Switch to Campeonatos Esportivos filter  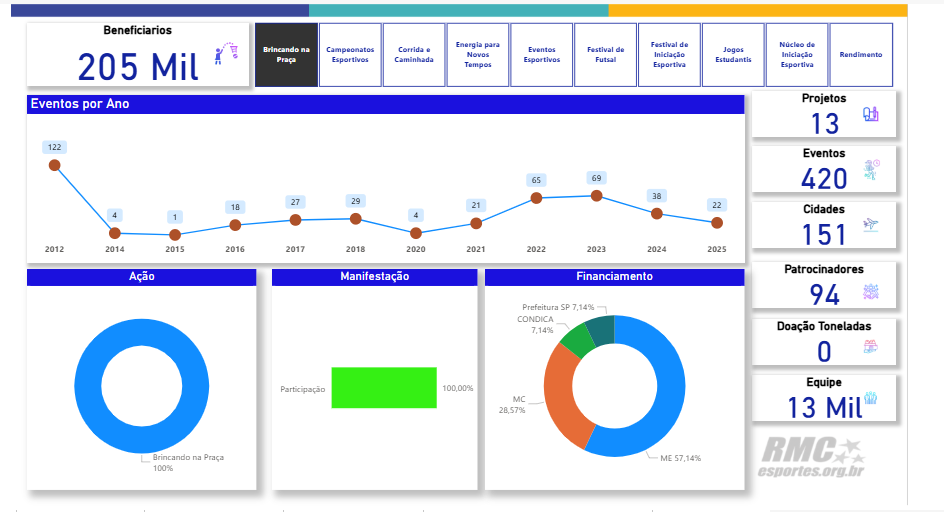click(350, 55)
